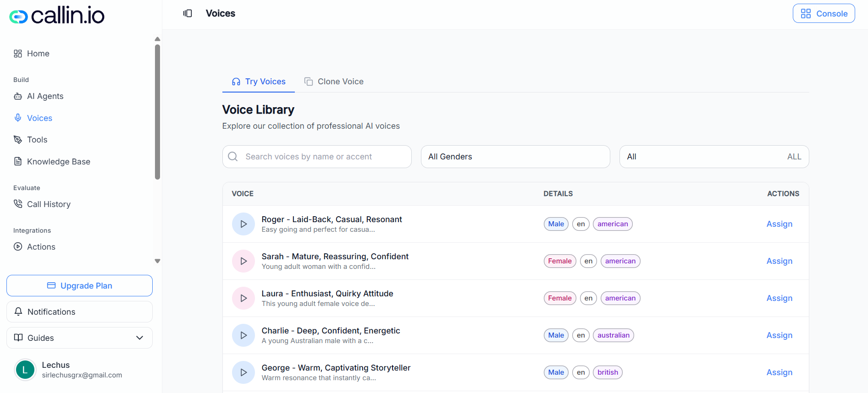
Task: Assign the George voice
Action: pos(780,372)
